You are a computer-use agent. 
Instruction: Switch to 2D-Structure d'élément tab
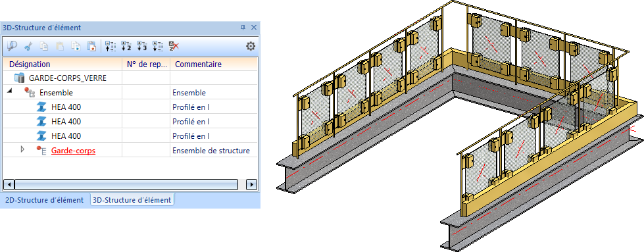click(44, 200)
